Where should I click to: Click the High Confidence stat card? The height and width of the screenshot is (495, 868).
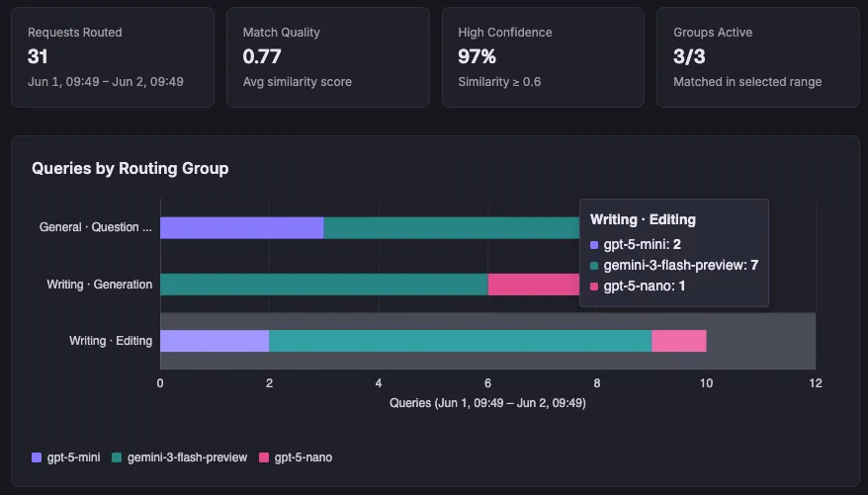pos(543,57)
